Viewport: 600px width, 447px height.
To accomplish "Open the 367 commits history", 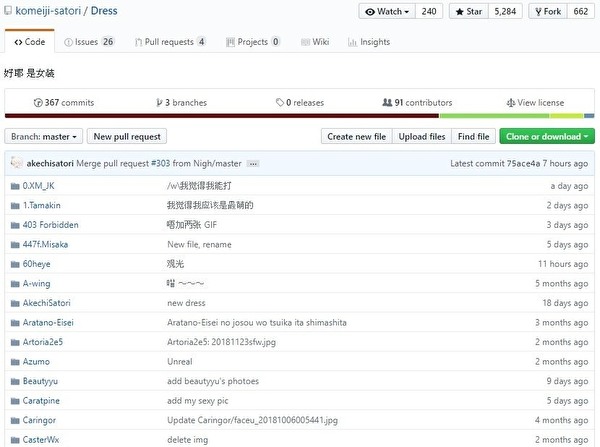I will click(64, 102).
